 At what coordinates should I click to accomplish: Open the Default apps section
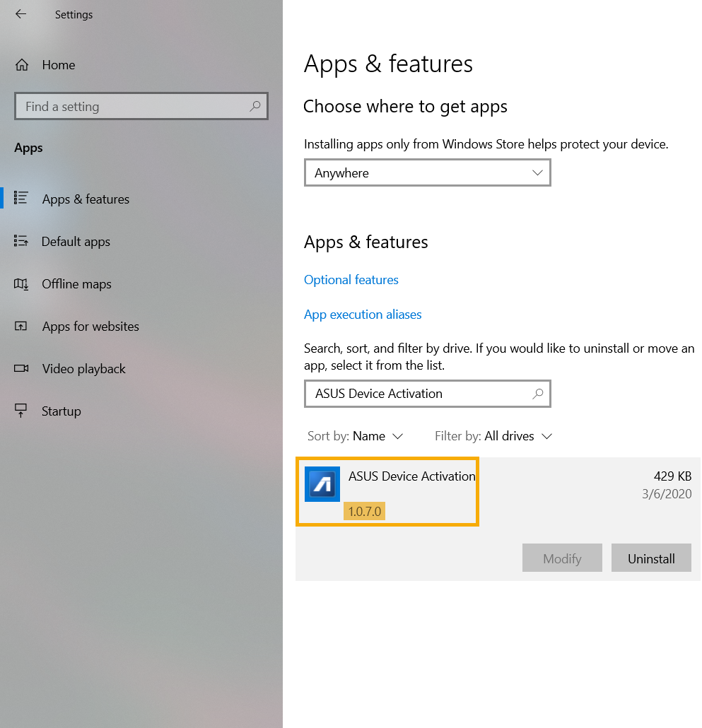click(x=76, y=242)
